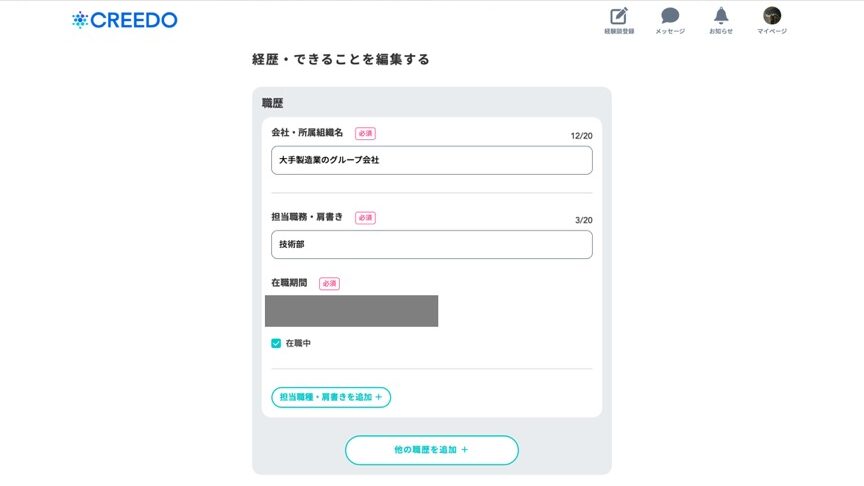The height and width of the screenshot is (486, 864).
Task: Focus the 担当職務・肩書き field containing 技術部
Action: coord(431,245)
